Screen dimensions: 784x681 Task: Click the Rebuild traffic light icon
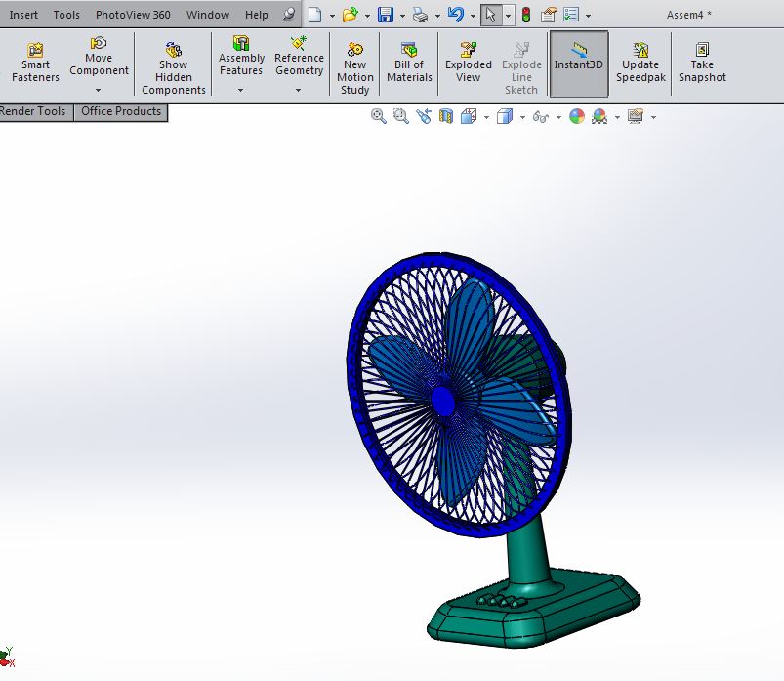526,15
